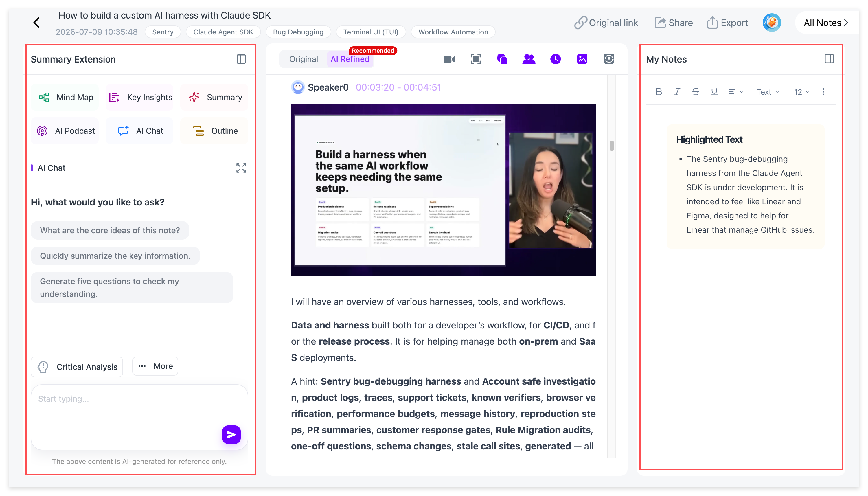
Task: Click the Speaker0 avatar
Action: click(x=298, y=88)
